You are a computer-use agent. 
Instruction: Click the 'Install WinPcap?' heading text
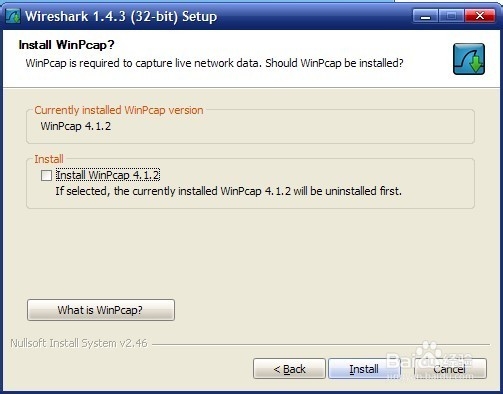(66, 45)
